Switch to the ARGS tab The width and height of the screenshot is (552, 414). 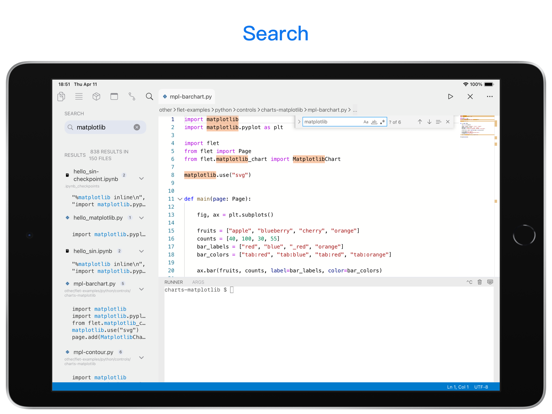click(198, 282)
